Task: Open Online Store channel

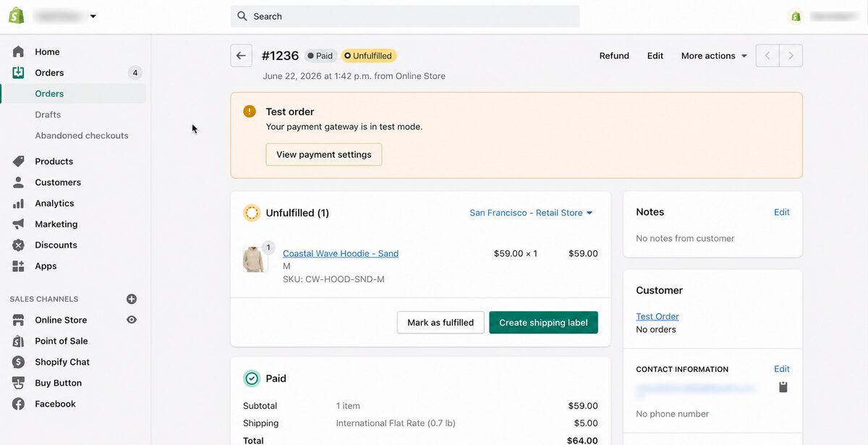Action: click(61, 320)
